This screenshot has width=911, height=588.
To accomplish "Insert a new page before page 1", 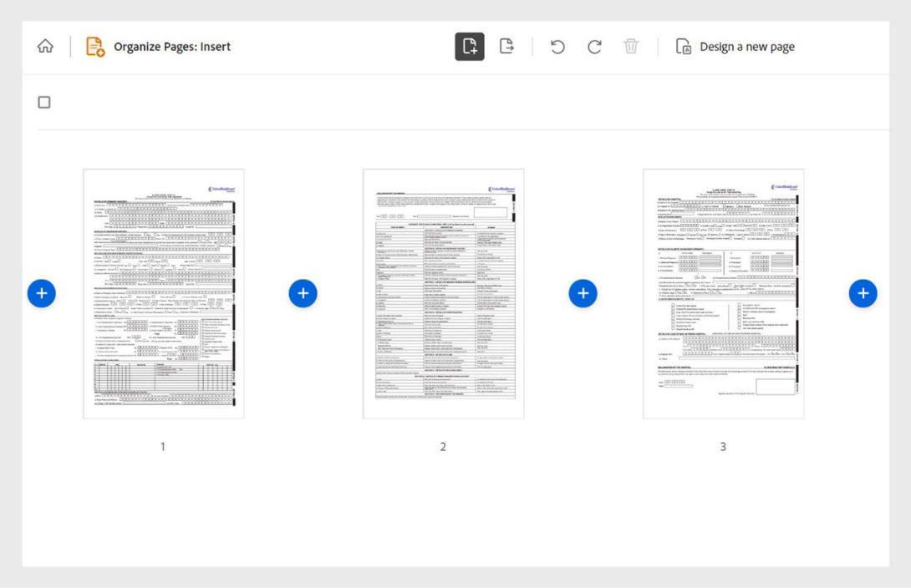I will click(x=41, y=292).
